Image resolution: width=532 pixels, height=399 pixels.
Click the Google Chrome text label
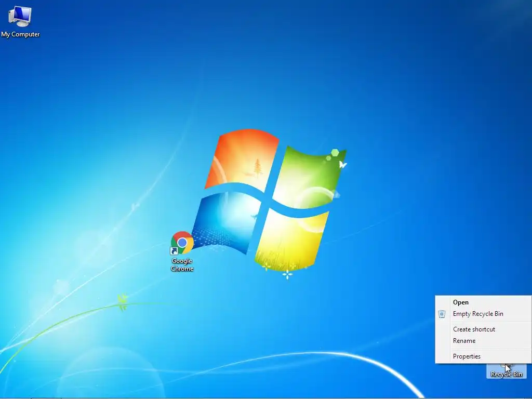point(182,264)
